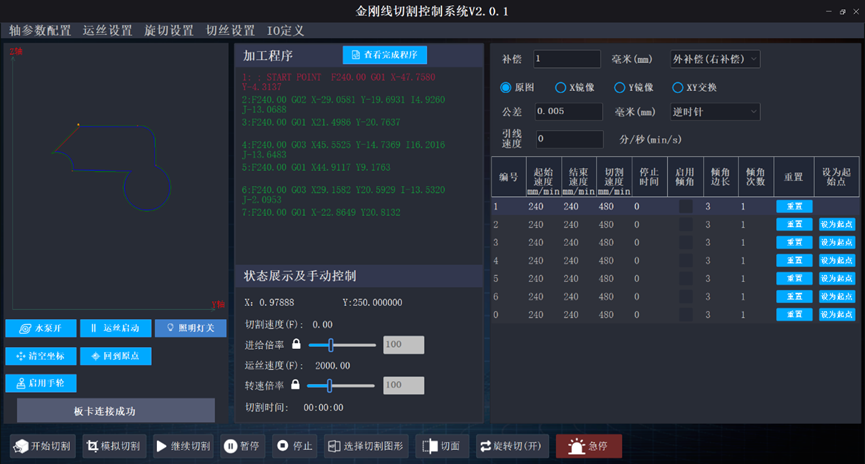Select program line 5 G01 X44.9117
Viewport: 865px width, 464px height.
[316, 167]
